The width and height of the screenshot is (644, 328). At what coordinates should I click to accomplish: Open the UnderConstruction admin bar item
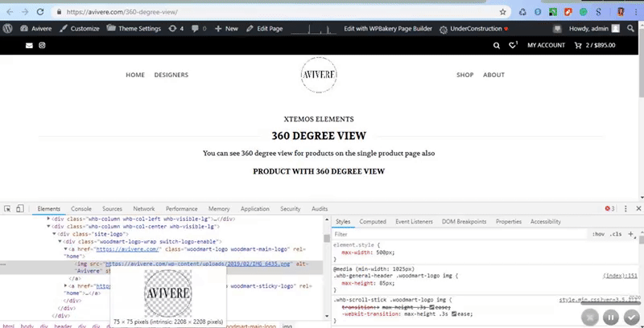click(474, 29)
